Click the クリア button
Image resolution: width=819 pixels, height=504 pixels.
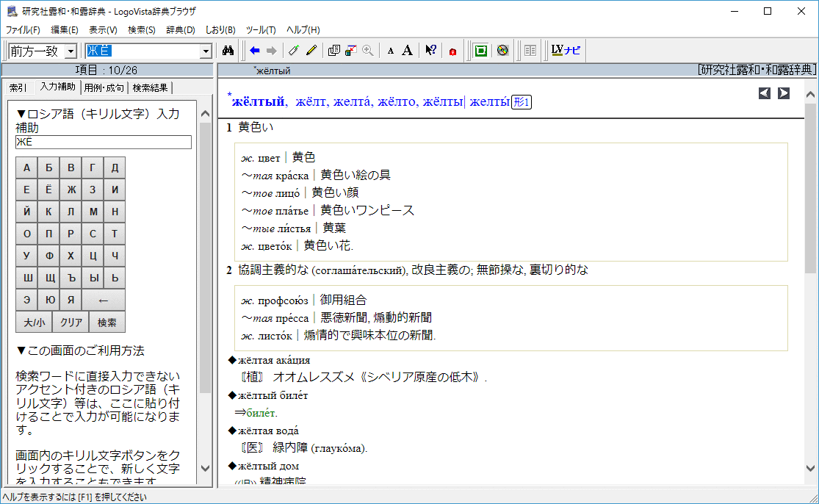point(71,323)
